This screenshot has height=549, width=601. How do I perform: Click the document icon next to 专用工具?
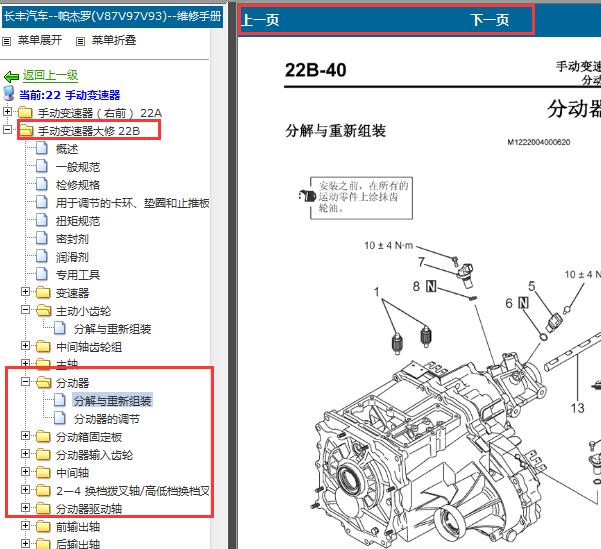[x=42, y=273]
